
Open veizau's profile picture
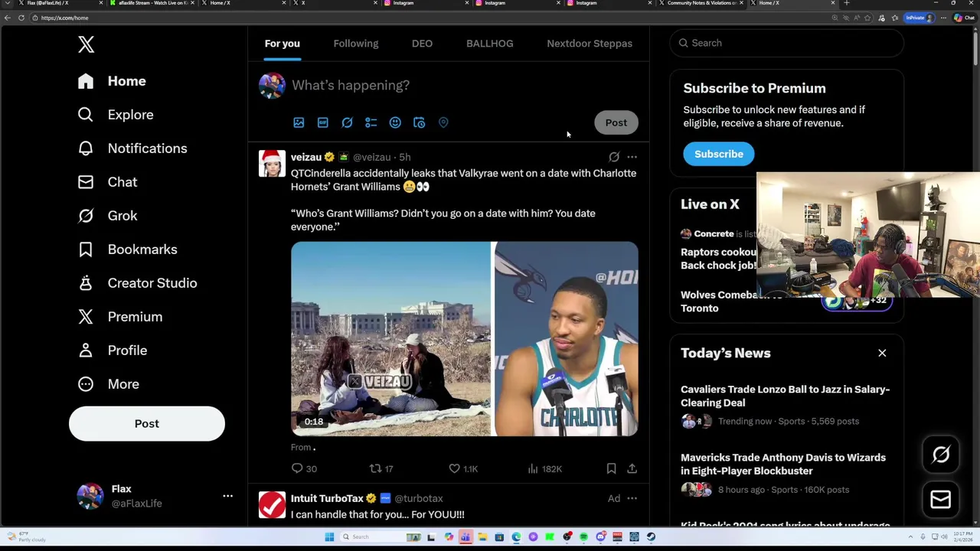(272, 164)
